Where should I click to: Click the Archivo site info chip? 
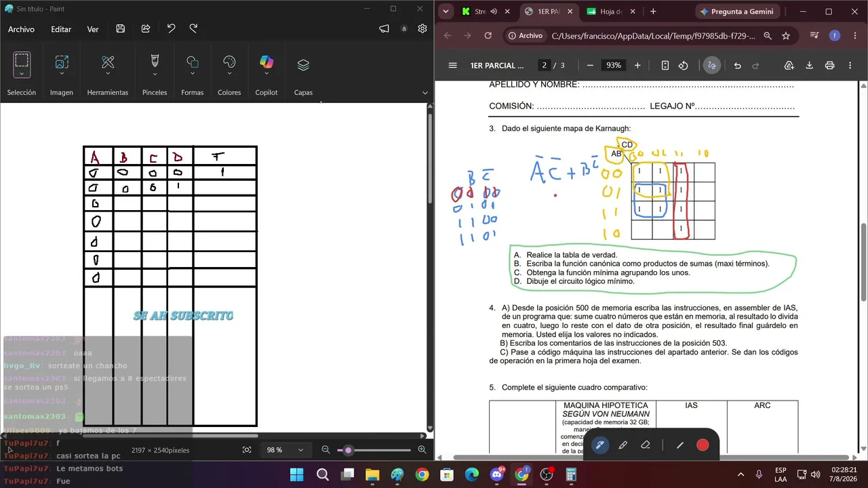[525, 36]
